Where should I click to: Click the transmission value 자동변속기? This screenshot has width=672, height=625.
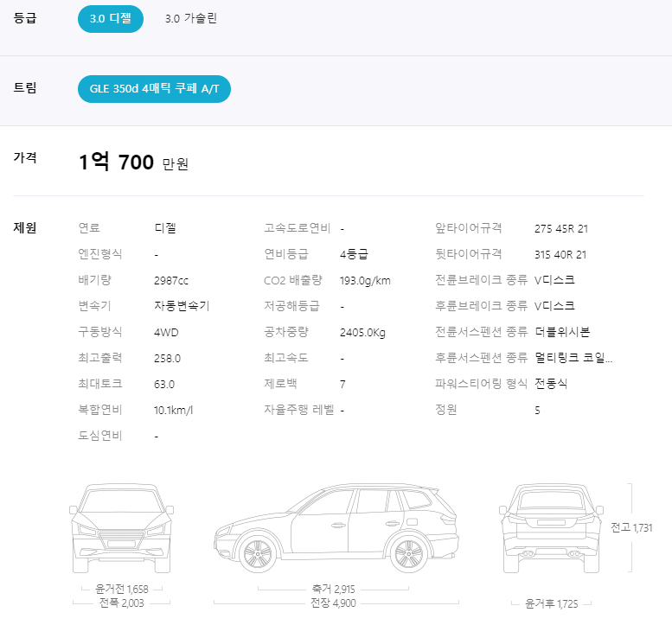182,306
